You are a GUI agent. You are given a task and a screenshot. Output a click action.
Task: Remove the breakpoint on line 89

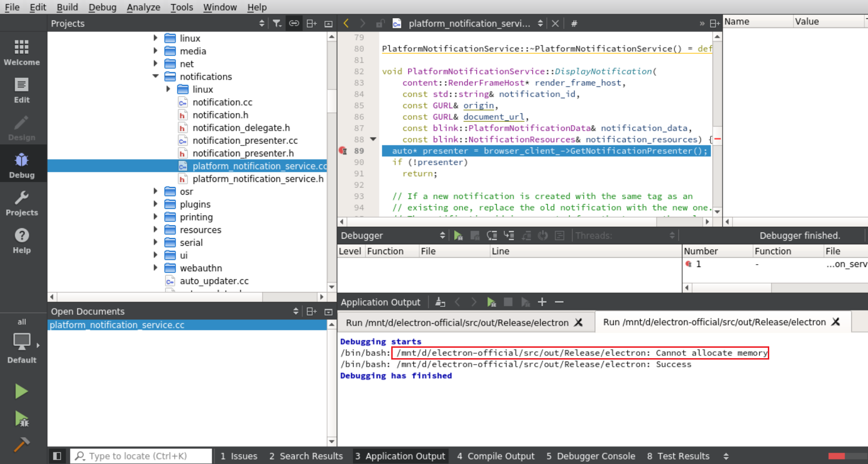(343, 151)
